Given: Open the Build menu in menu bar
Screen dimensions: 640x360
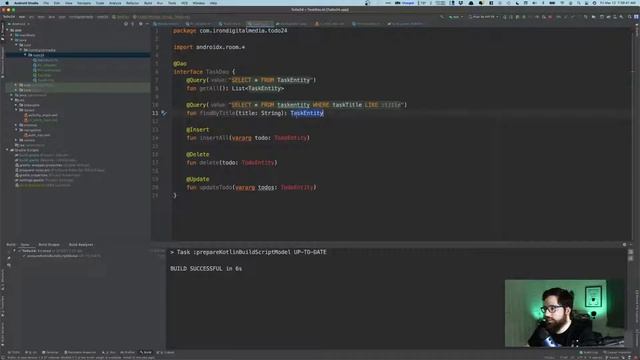Looking at the screenshot, I should pos(148,3).
